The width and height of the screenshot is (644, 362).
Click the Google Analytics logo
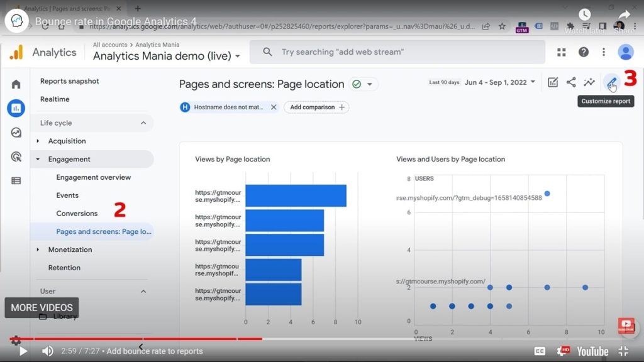pos(16,53)
